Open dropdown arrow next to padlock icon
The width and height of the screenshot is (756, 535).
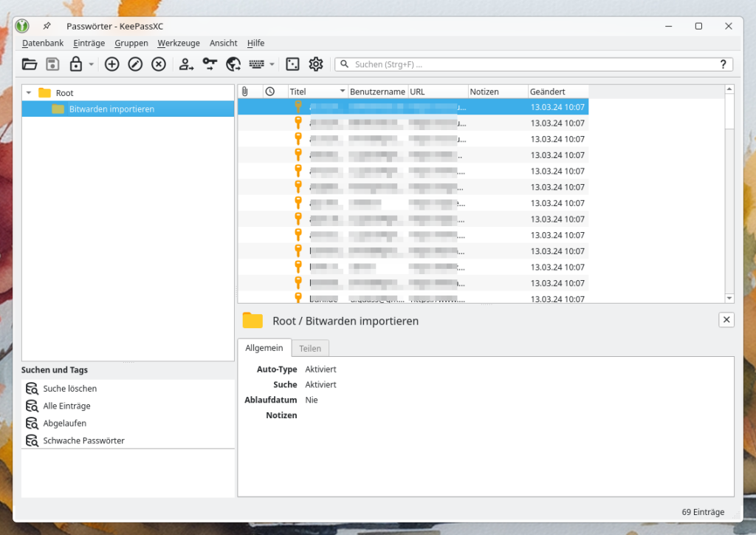[x=91, y=64]
